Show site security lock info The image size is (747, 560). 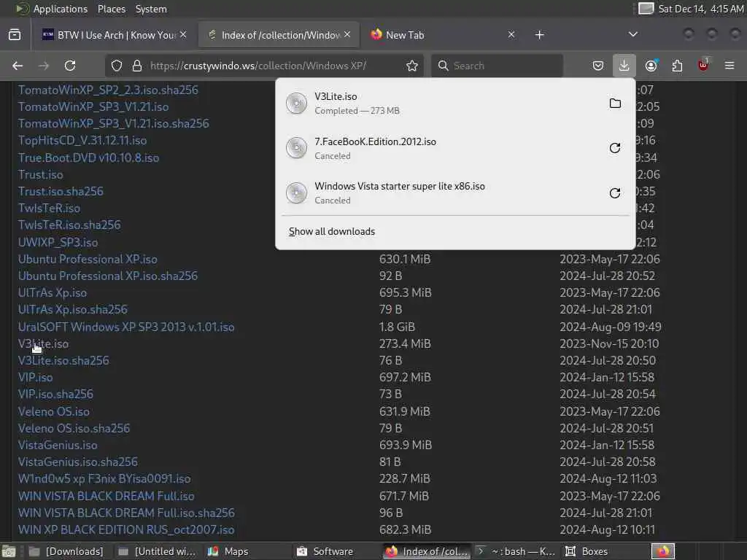tap(137, 66)
